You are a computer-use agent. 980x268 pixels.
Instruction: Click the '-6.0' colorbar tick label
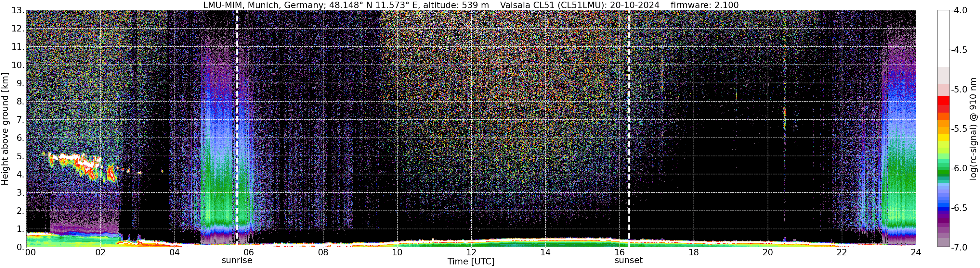click(x=959, y=168)
